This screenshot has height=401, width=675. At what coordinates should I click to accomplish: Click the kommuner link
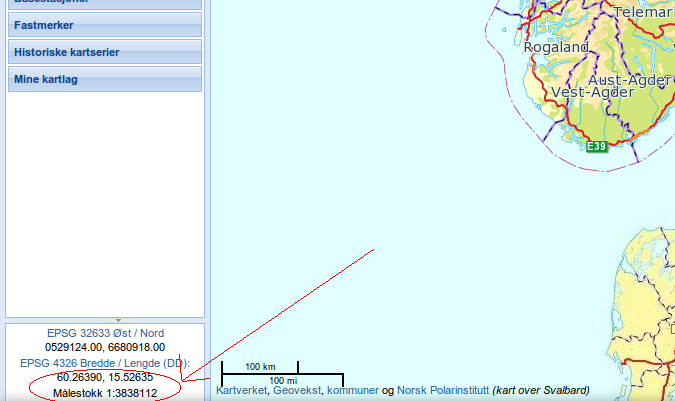tap(353, 390)
